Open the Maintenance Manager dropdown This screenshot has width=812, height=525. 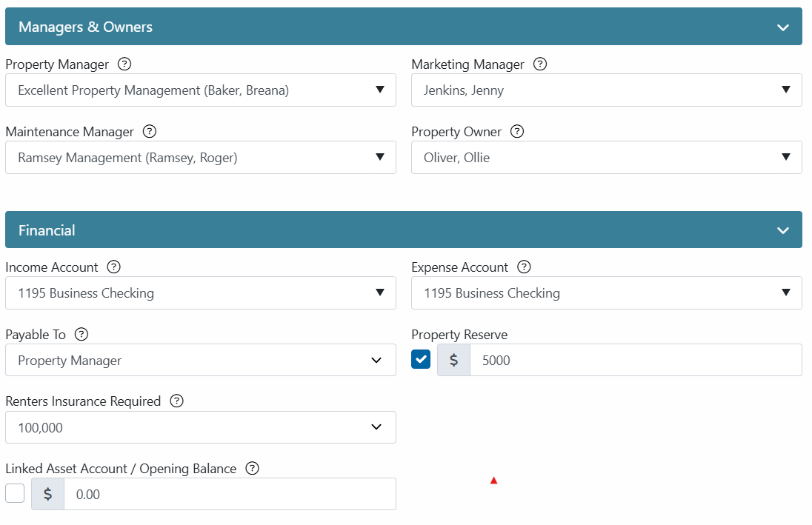tap(201, 158)
